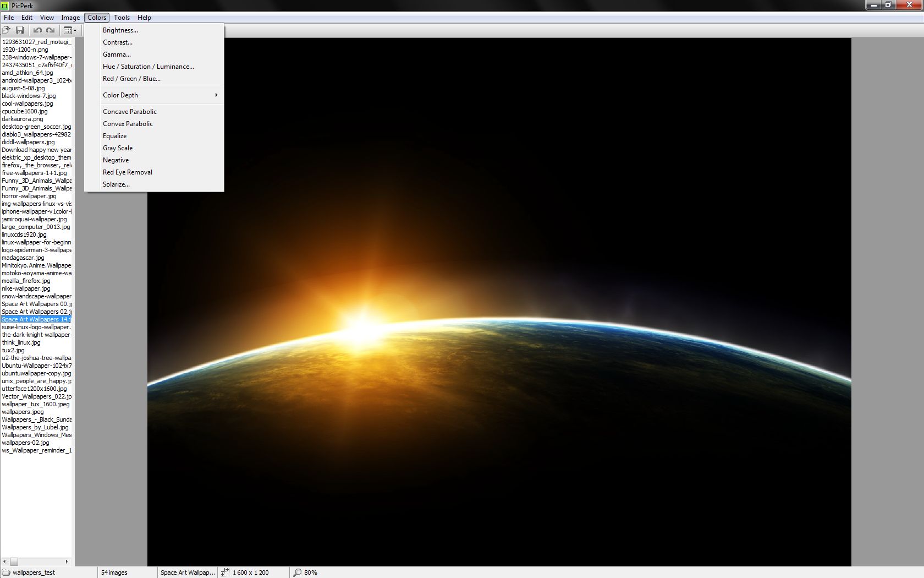Close the open Colors menu
The height and width of the screenshot is (578, 924).
point(97,18)
